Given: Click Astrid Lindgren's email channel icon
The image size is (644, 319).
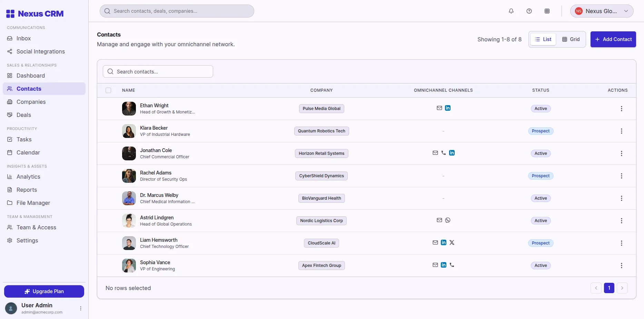Looking at the screenshot, I should (439, 220).
